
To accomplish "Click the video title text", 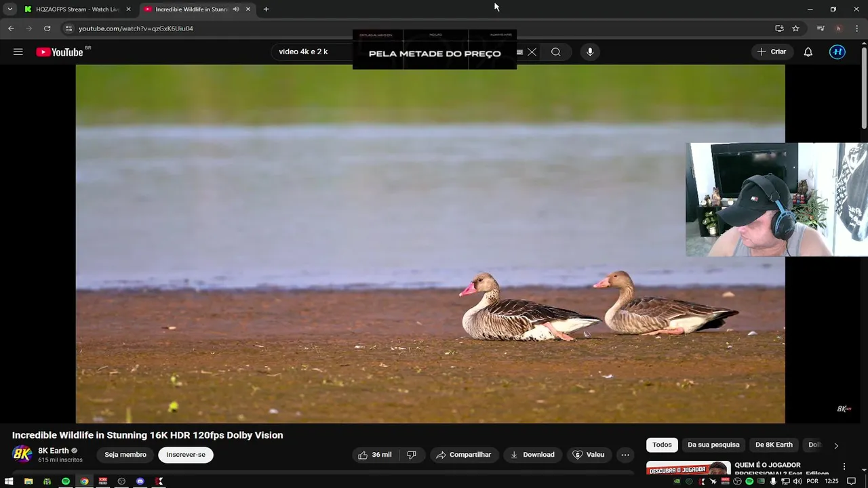I will pyautogui.click(x=148, y=435).
